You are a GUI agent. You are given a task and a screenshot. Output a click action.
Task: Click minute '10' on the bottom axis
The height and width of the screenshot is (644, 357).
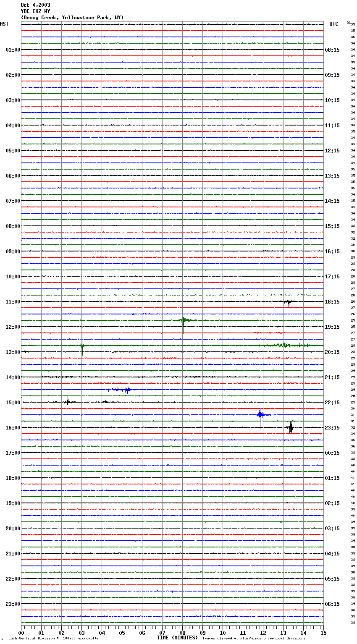223,633
